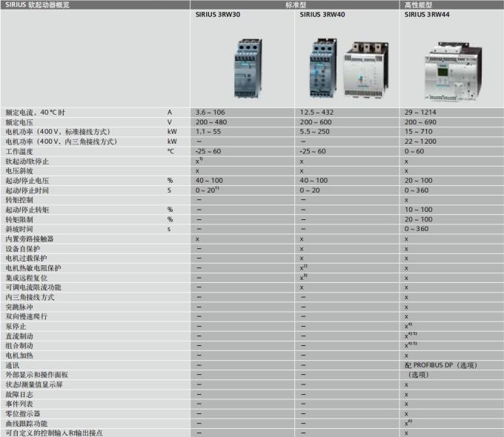Click the 斜坡时间 row label
Image resolution: width=504 pixels, height=437 pixels.
pyautogui.click(x=19, y=229)
